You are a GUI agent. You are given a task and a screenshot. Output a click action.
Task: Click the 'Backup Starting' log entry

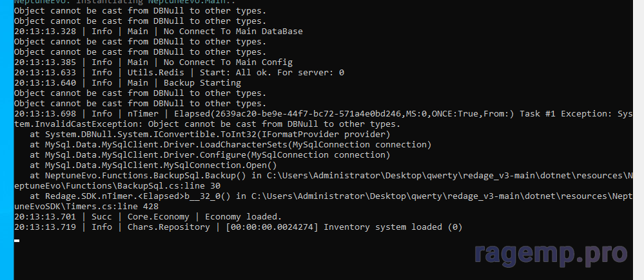tap(193, 83)
